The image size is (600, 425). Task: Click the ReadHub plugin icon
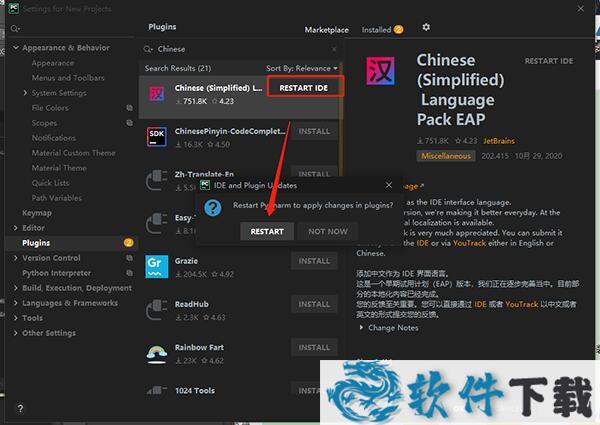pos(157,310)
